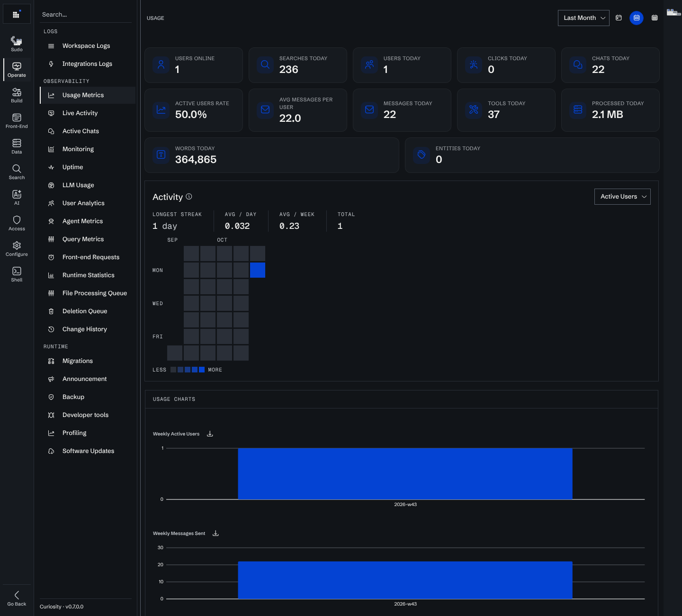
Task: Open Integrations Logs
Action: tap(88, 63)
